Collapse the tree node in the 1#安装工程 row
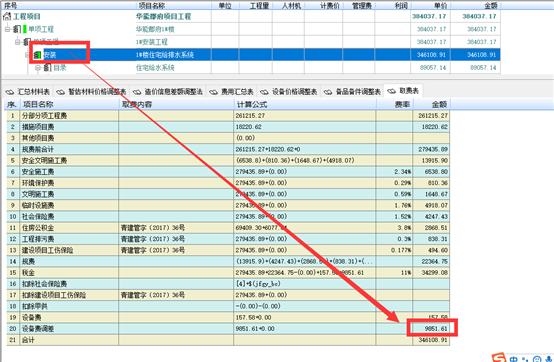 click(x=18, y=42)
